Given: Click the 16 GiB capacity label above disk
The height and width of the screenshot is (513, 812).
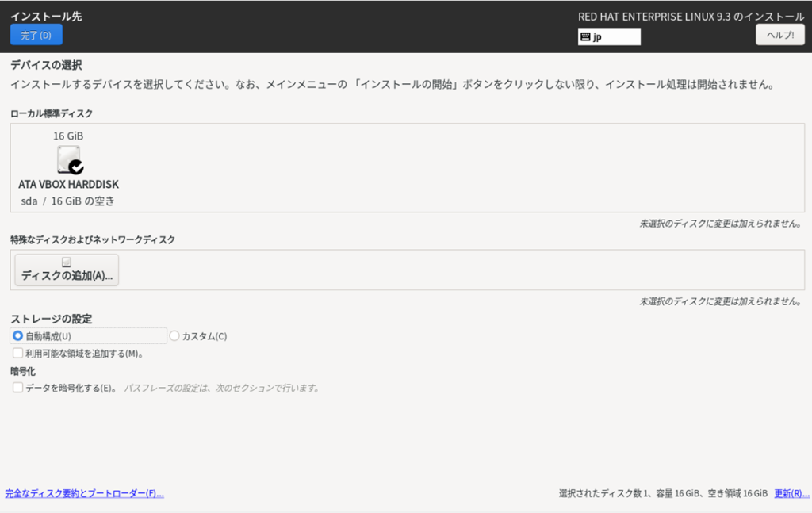Looking at the screenshot, I should click(x=68, y=136).
